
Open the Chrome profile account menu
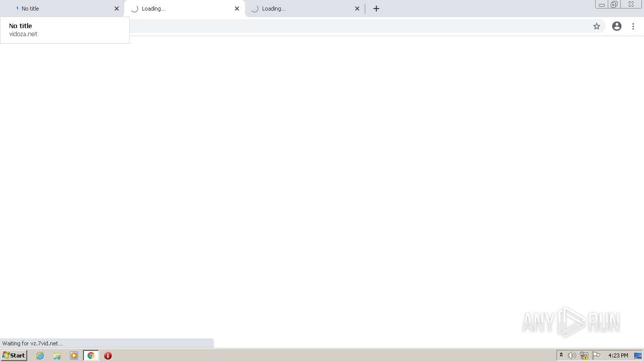pyautogui.click(x=617, y=26)
